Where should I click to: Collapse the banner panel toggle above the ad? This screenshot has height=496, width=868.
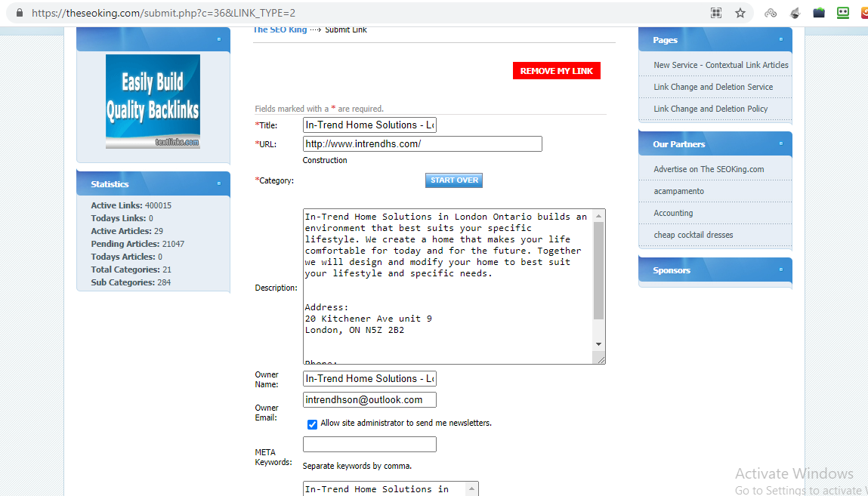218,39
